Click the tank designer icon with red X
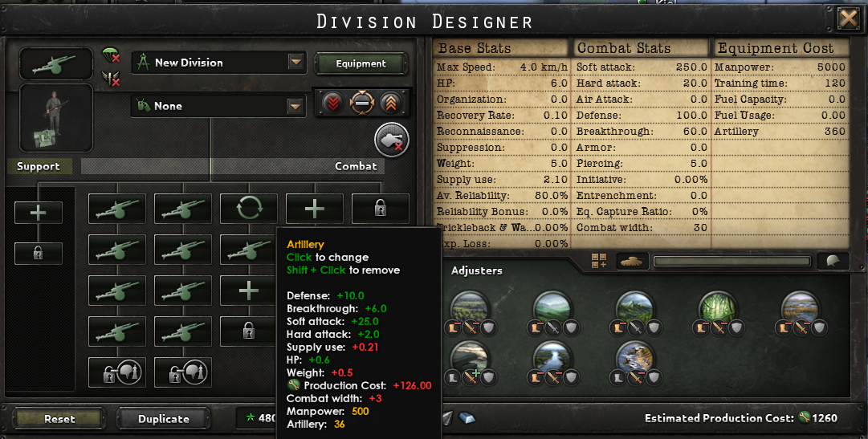This screenshot has width=868, height=439. click(391, 140)
